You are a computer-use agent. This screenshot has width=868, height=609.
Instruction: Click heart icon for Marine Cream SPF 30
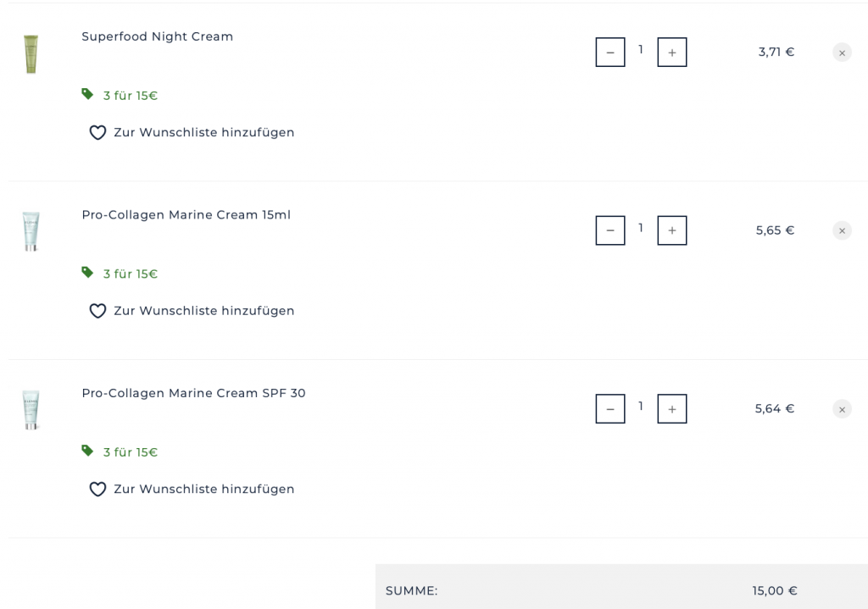click(97, 490)
